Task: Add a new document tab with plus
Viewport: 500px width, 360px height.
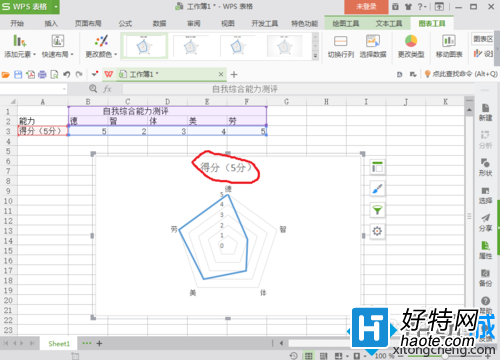Action: [x=234, y=75]
